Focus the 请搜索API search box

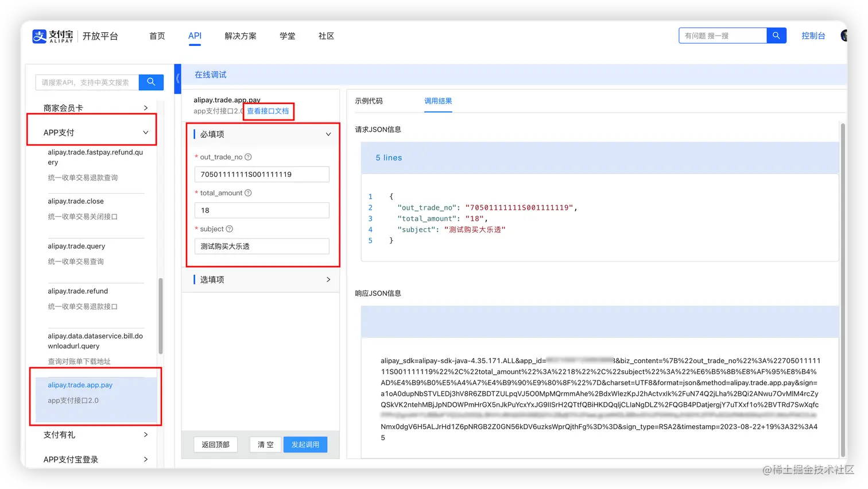87,82
